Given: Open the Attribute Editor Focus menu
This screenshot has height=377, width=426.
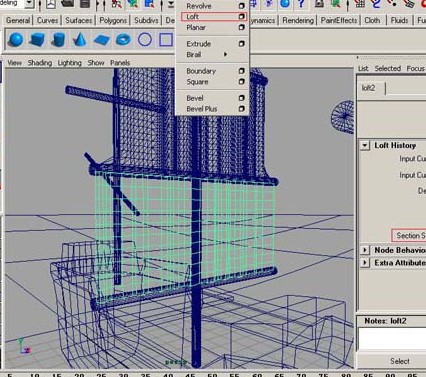Looking at the screenshot, I should pyautogui.click(x=415, y=68).
